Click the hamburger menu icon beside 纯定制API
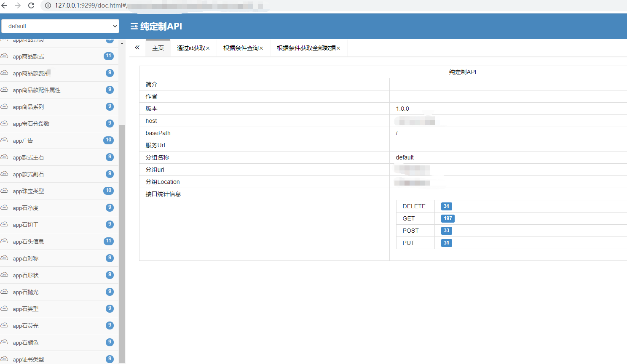The width and height of the screenshot is (627, 364). click(134, 26)
